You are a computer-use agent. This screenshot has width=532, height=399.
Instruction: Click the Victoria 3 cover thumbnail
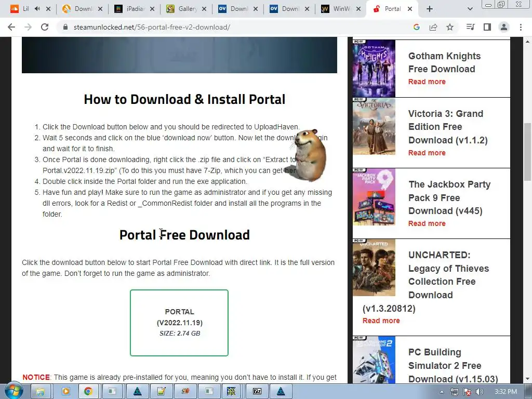[x=374, y=127]
